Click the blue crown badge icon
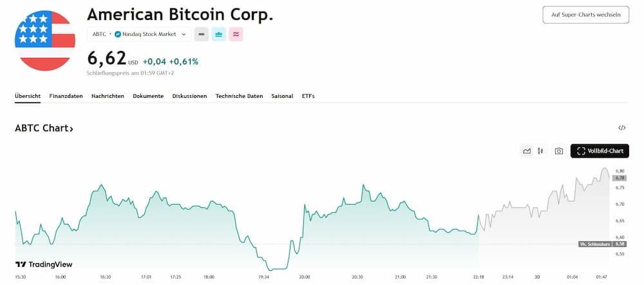Viewport: 644px width, 285px height. point(219,34)
